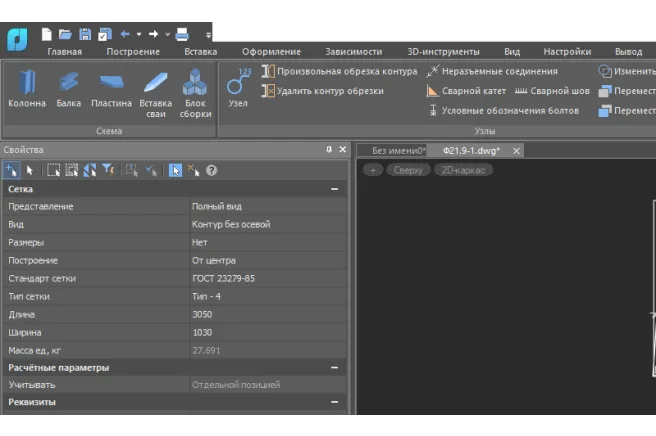Collapse the Реквизиты section
This screenshot has height=436, width=656.
coord(335,402)
